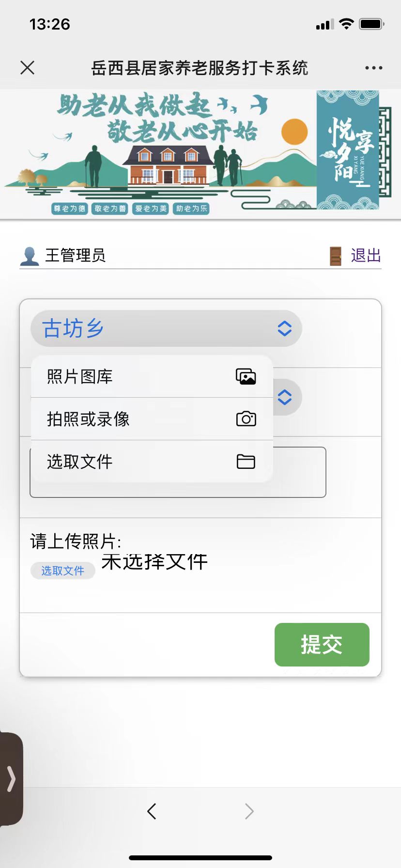
Task: Tap the folder icon for 选取文件
Action: coord(246,462)
